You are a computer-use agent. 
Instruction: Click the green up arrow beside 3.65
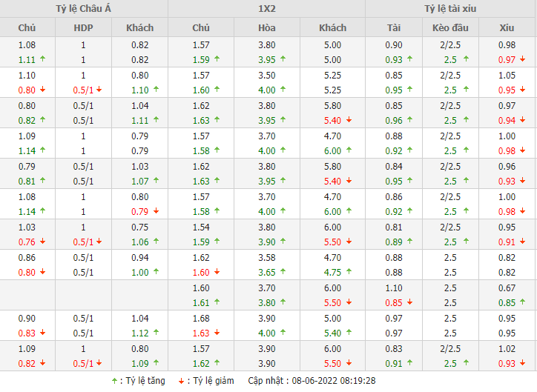(283, 272)
